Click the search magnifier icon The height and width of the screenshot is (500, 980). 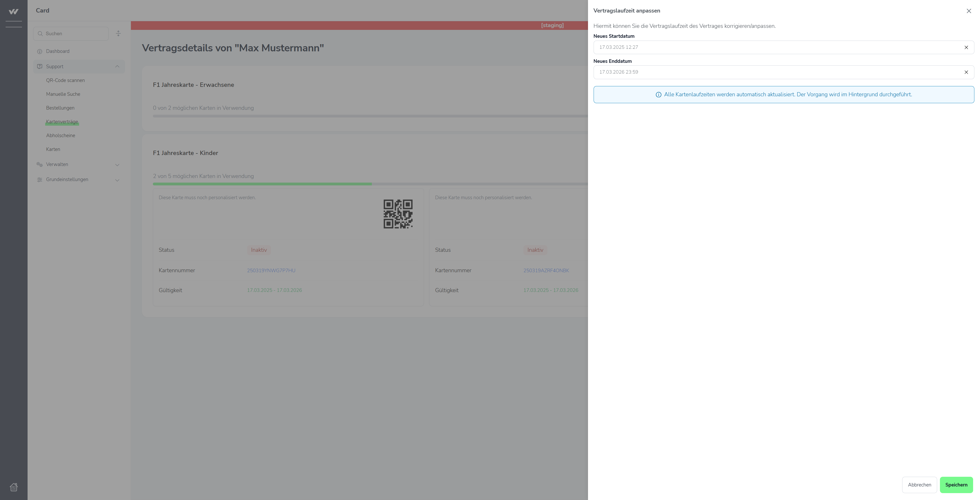point(40,33)
